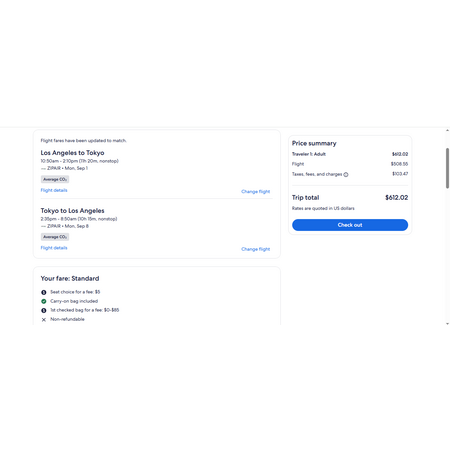
Task: Click the Average CO2 badge on the outbound flight
Action: [55, 179]
